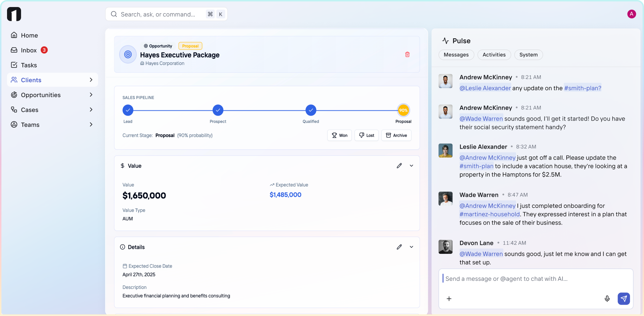Click the red Inbox notification badge
Screen dimensions: 644x316
coord(44,50)
